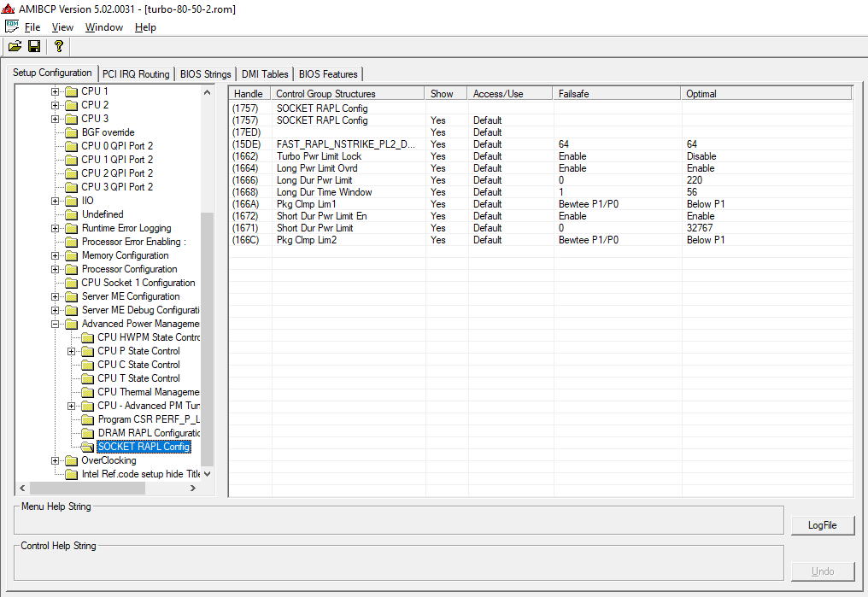Image resolution: width=868 pixels, height=597 pixels.
Task: Expand the Memory Configuration node
Action: coord(55,255)
